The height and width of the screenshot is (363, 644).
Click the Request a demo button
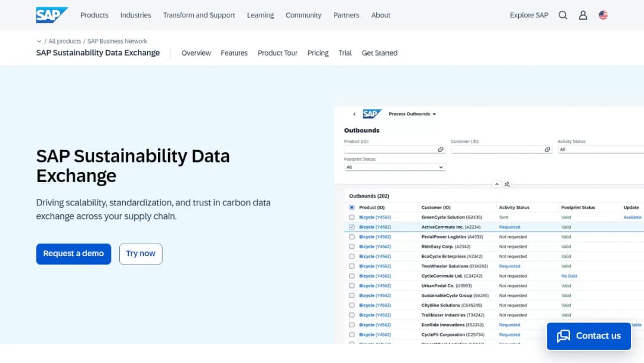[73, 254]
